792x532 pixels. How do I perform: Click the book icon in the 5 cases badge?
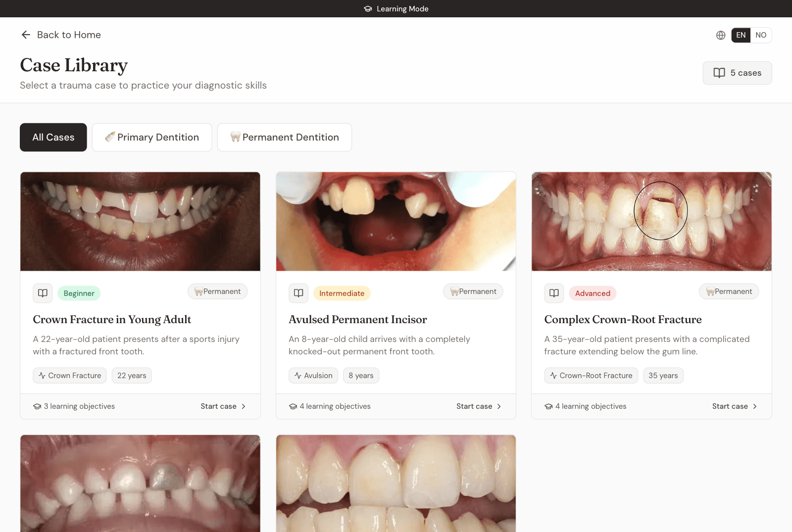(719, 73)
